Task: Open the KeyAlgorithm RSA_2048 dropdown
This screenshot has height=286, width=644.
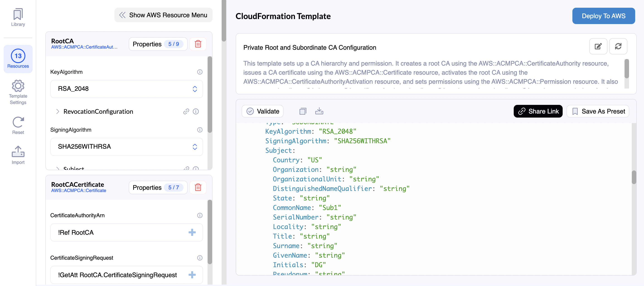Action: [126, 89]
